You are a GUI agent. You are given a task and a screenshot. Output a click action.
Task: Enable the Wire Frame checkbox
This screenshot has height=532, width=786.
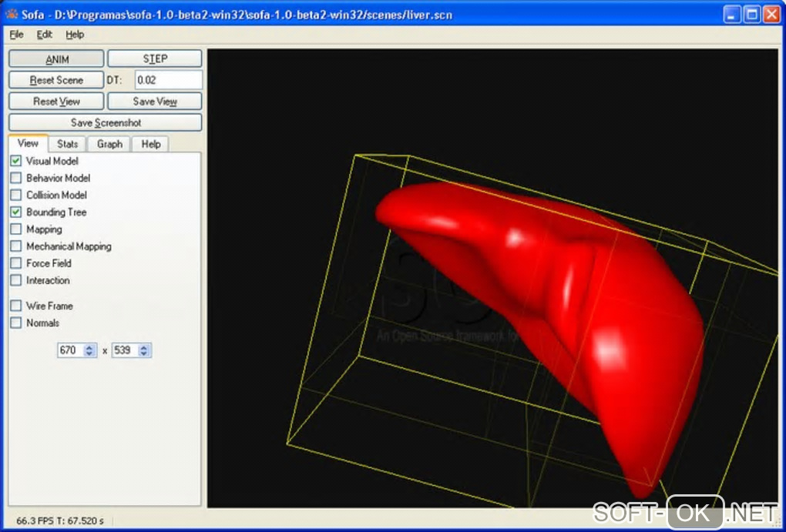(x=16, y=306)
